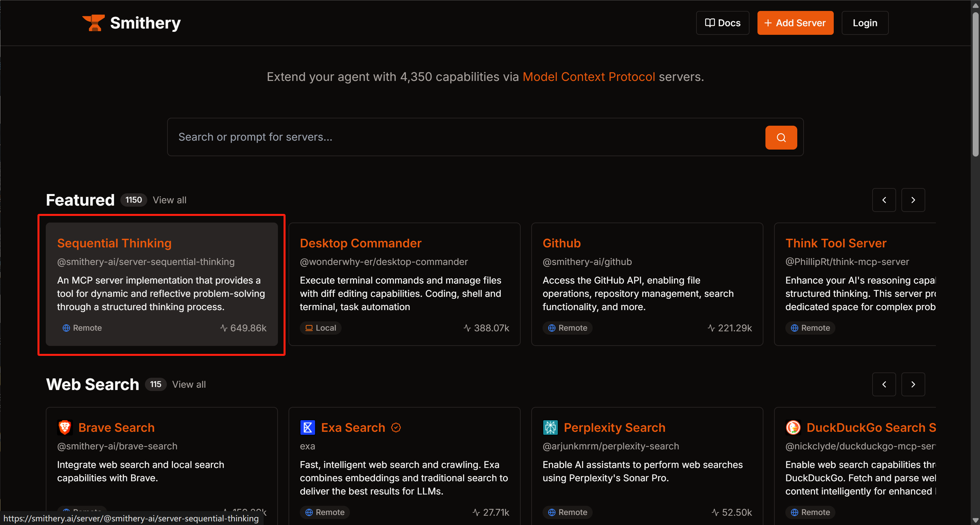The height and width of the screenshot is (525, 980).
Task: View all Featured servers
Action: click(x=170, y=200)
